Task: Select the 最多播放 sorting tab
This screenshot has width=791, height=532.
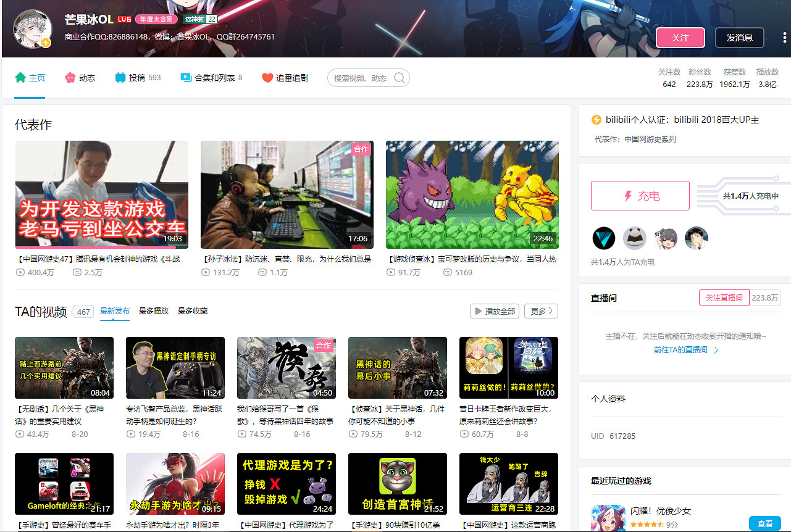Action: coord(153,311)
